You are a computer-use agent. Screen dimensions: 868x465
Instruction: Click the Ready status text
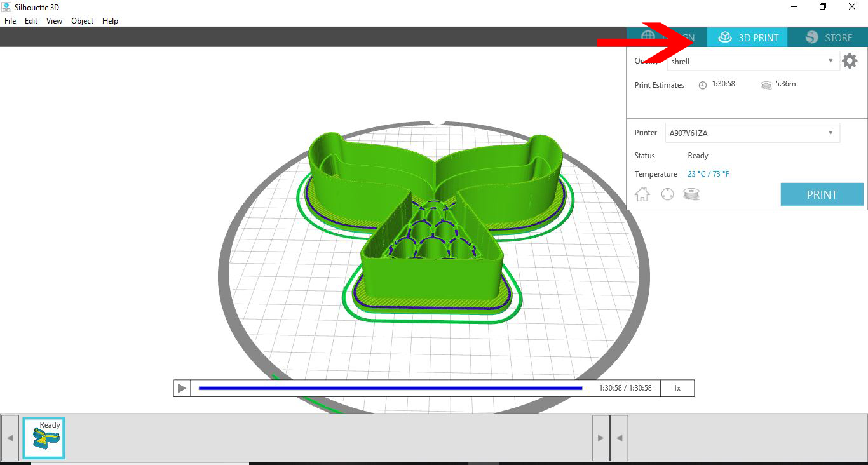[x=698, y=156]
